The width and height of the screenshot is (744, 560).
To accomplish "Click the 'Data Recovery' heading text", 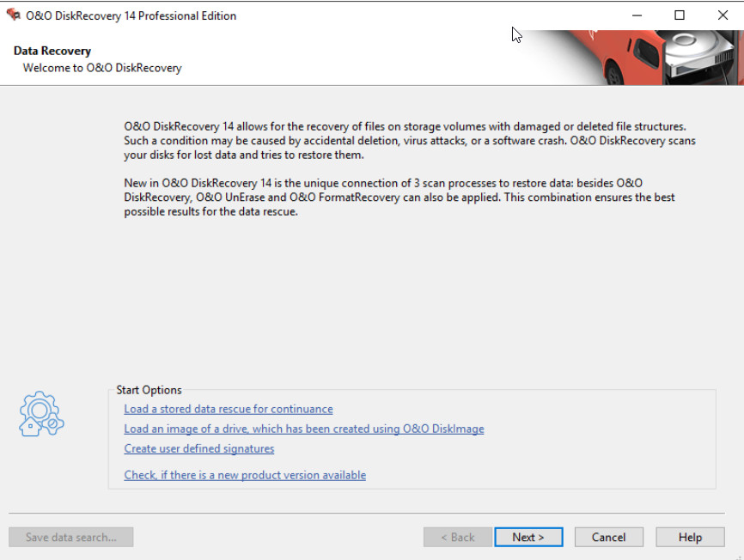I will pyautogui.click(x=52, y=51).
